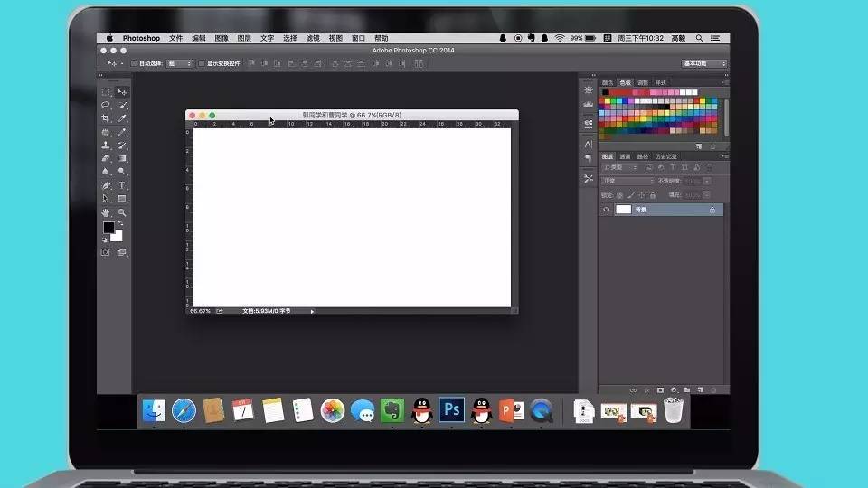
Task: Open the auto-select target dropdown
Action: click(179, 63)
